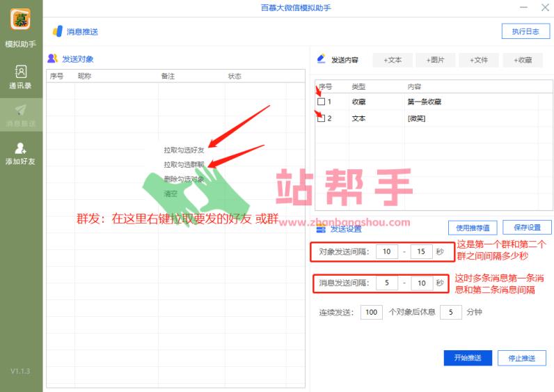554x392 pixels.
Task: Stop pushing with 停止推送
Action: pyautogui.click(x=522, y=359)
